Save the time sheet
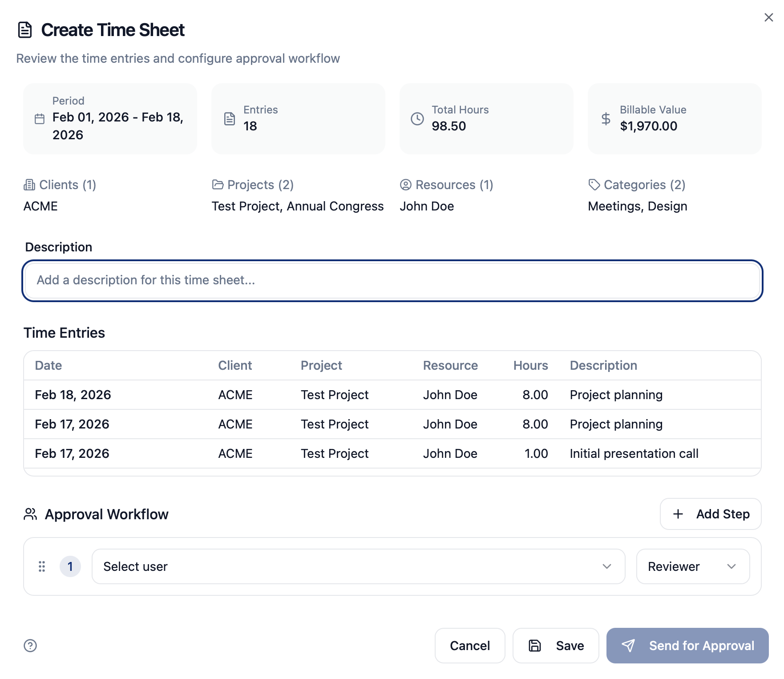Viewport: 784px width, 679px height. pyautogui.click(x=556, y=646)
